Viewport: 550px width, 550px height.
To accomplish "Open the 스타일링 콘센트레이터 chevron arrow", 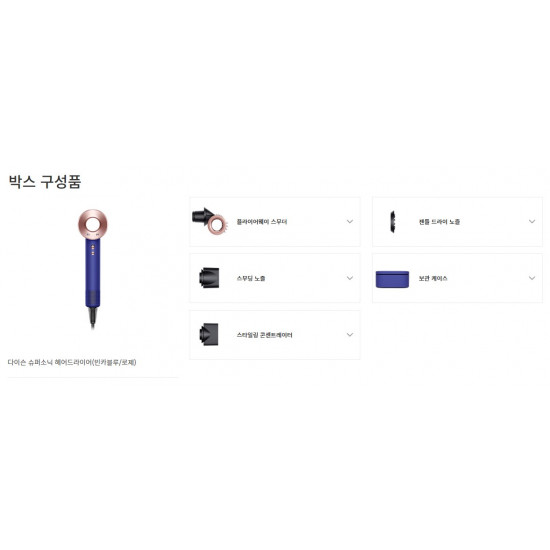I will (x=350, y=334).
